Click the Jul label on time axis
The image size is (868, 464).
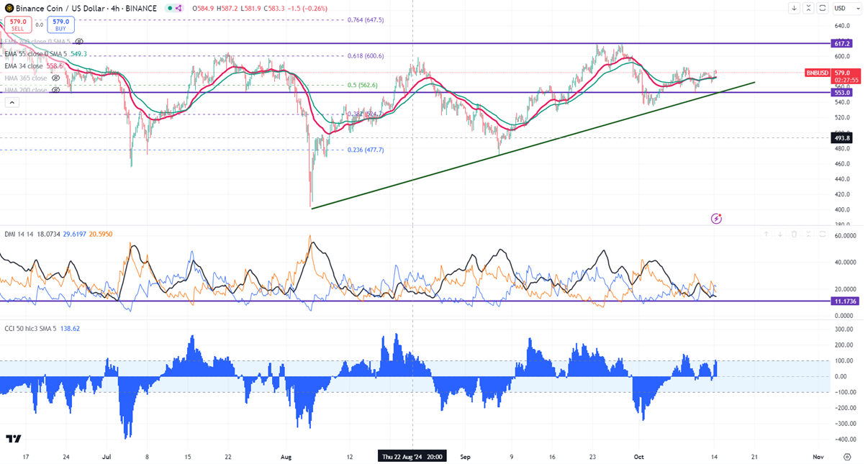click(x=107, y=456)
